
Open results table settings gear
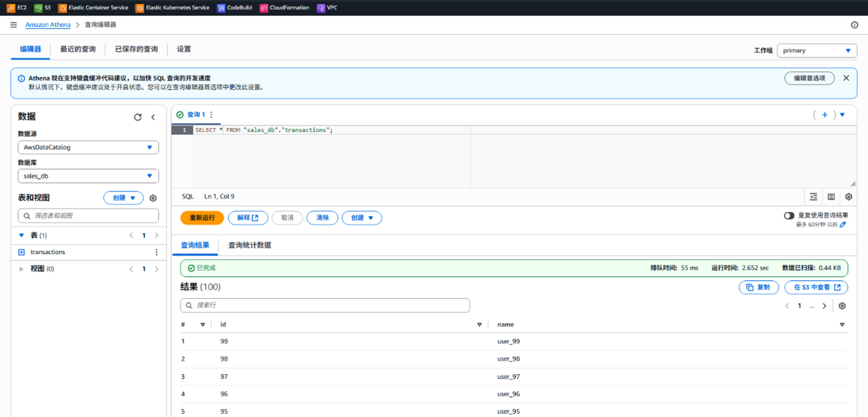(x=842, y=305)
